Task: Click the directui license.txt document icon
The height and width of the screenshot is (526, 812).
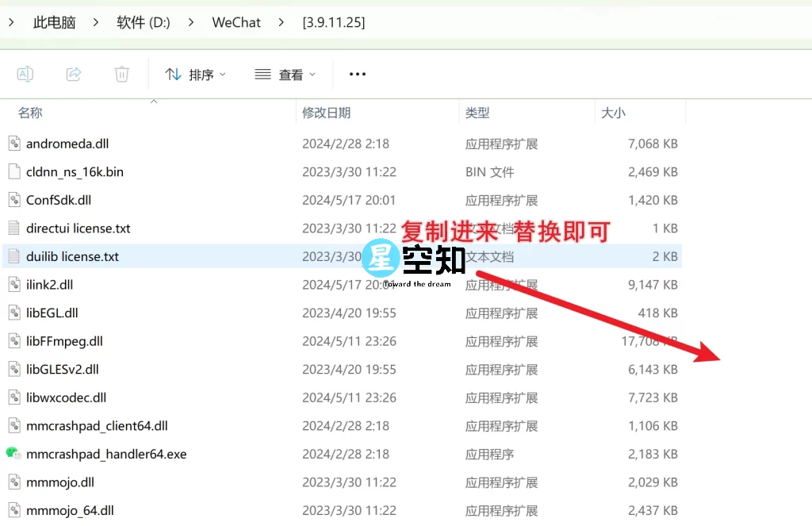Action: [13, 228]
